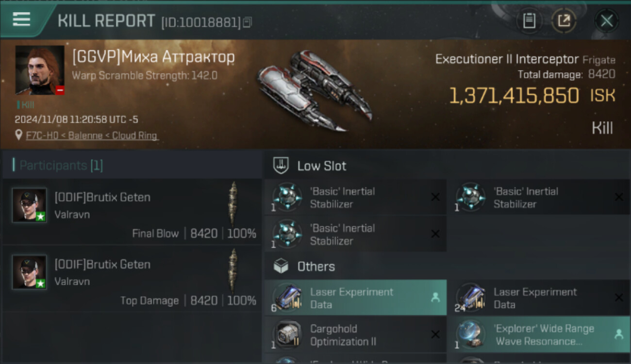This screenshot has width=631, height=364.
Task: Click the Valravn ship icon in Top Damage
Action: [x=233, y=271]
